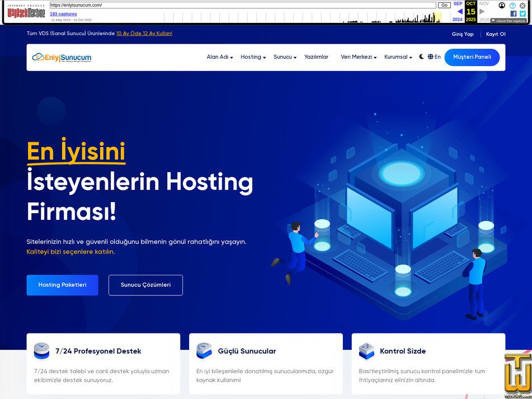
Task: Toggle dark mode with the moon icon
Action: (x=421, y=57)
